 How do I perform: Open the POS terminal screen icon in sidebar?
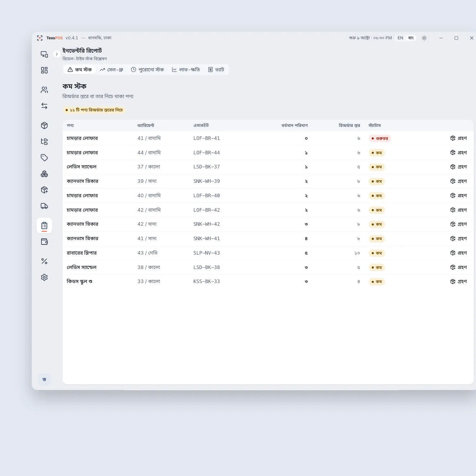tap(44, 54)
